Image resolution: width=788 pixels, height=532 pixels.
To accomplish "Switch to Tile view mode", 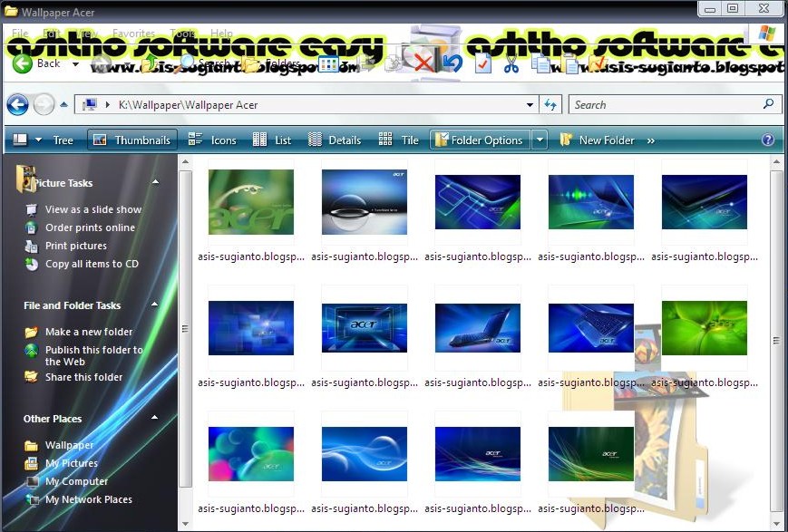I will [398, 140].
